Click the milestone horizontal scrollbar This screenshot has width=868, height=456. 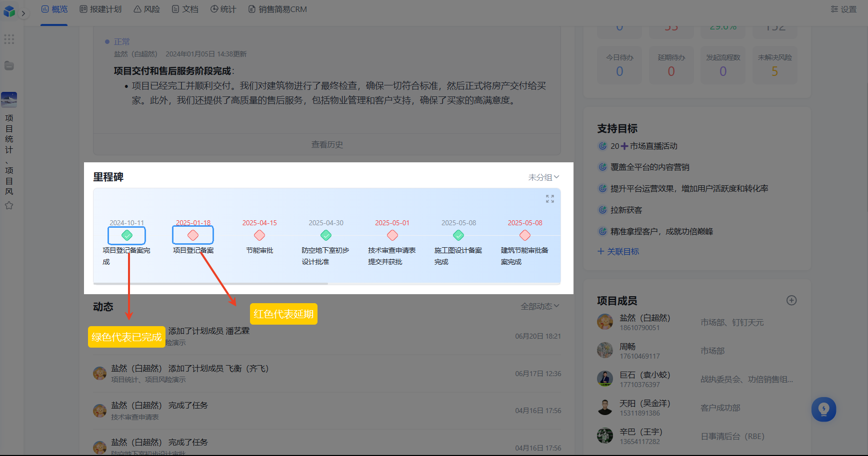click(210, 284)
